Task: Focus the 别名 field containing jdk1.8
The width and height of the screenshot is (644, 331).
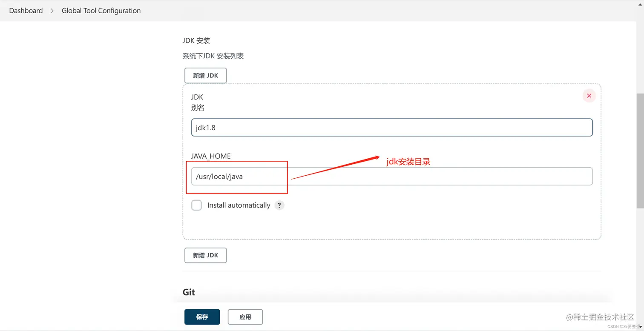Action: pos(392,128)
